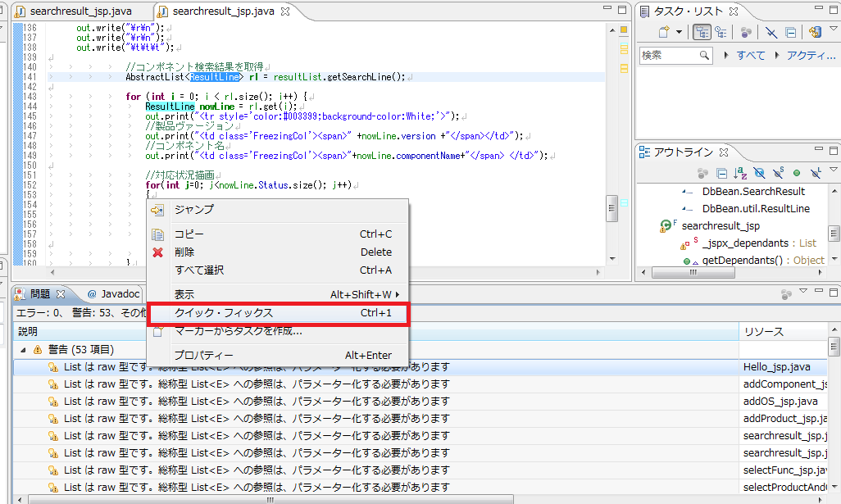Click the Outline vertical scrollbar thumb
The height and width of the screenshot is (504, 841).
834,234
